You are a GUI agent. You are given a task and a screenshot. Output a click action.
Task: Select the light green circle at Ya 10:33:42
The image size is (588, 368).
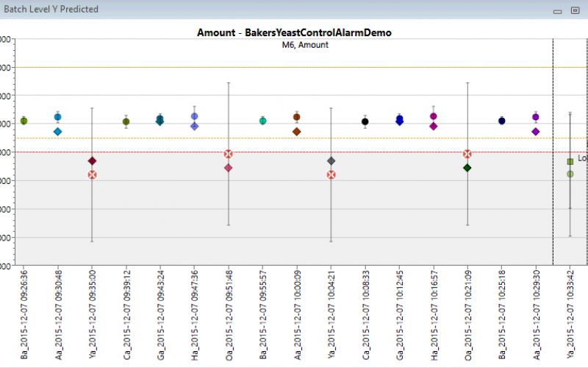tap(570, 174)
